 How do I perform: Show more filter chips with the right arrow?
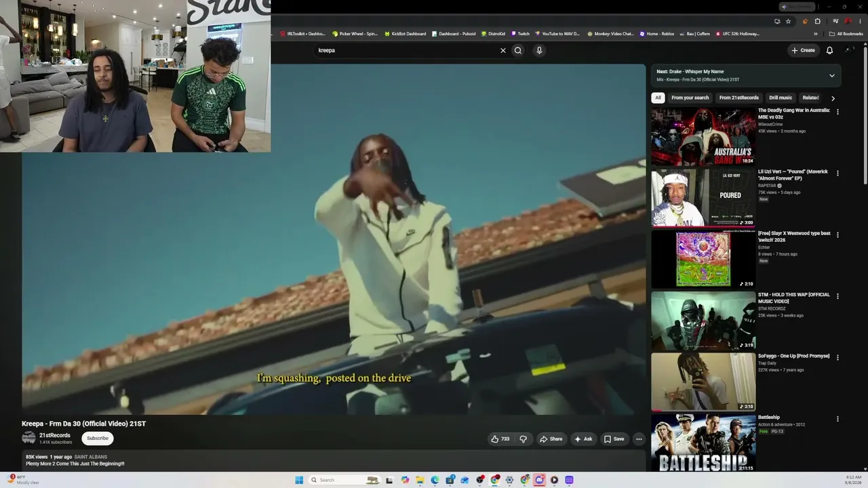click(x=833, y=98)
